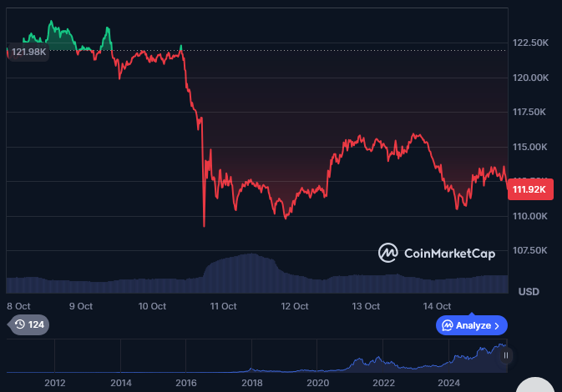Viewport: 562px width, 392px height.
Task: Click the Analyze button
Action: (x=471, y=325)
